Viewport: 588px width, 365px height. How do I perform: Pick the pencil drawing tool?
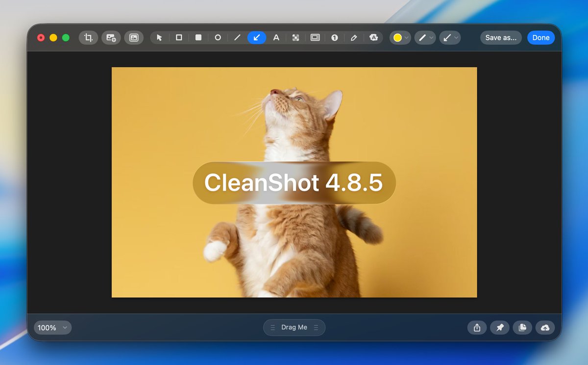[x=354, y=38]
